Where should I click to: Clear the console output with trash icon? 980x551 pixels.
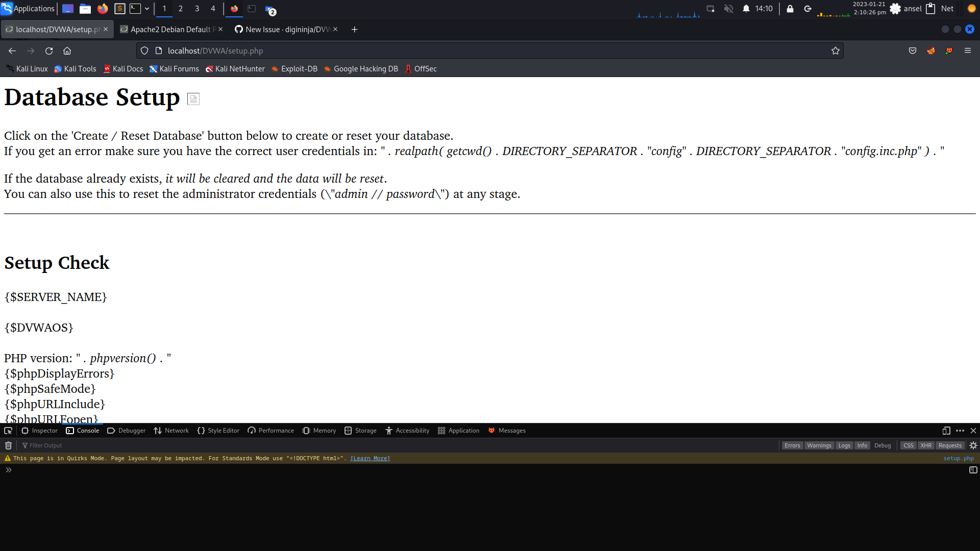pos(8,445)
